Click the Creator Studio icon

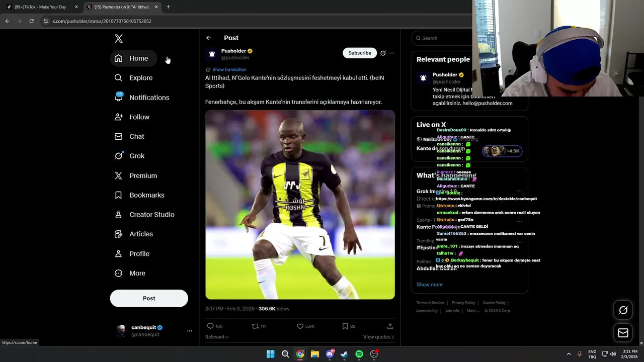(x=118, y=215)
